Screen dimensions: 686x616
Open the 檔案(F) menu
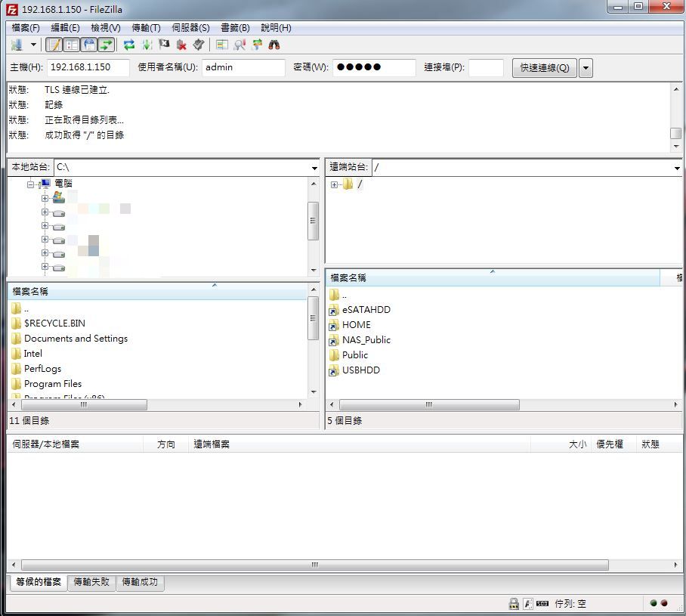click(x=26, y=27)
